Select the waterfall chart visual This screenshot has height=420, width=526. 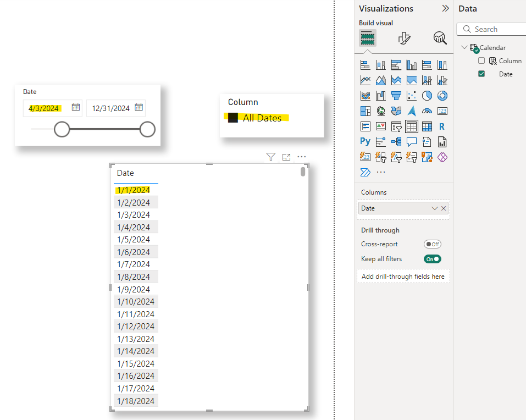pyautogui.click(x=380, y=96)
